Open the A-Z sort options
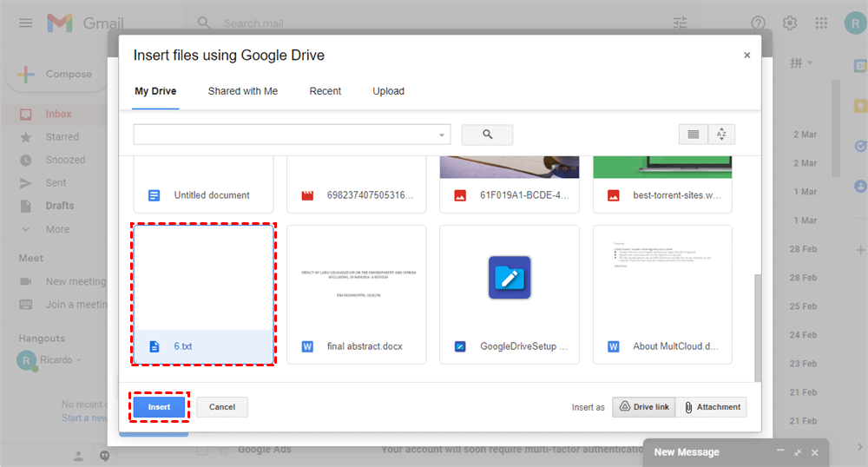 click(722, 135)
